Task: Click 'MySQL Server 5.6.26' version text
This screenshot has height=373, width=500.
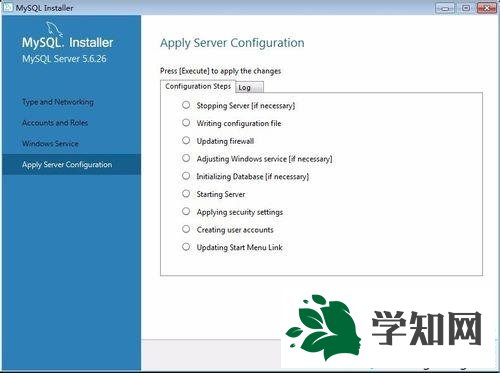Action: pyautogui.click(x=64, y=59)
